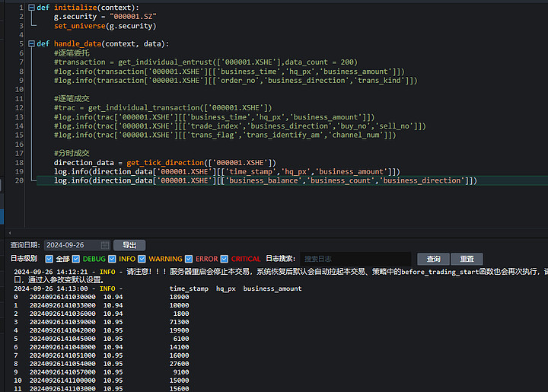Click the hq_px column header in log output

click(225, 289)
